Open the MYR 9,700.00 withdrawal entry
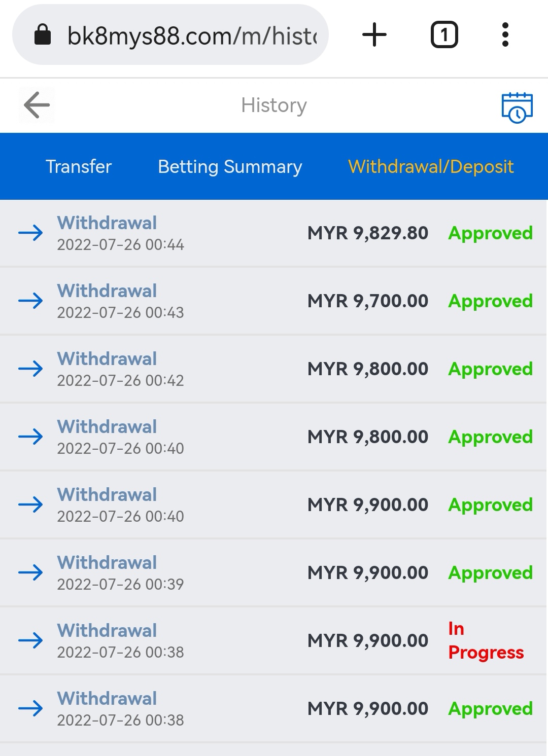The width and height of the screenshot is (548, 756). click(x=368, y=301)
